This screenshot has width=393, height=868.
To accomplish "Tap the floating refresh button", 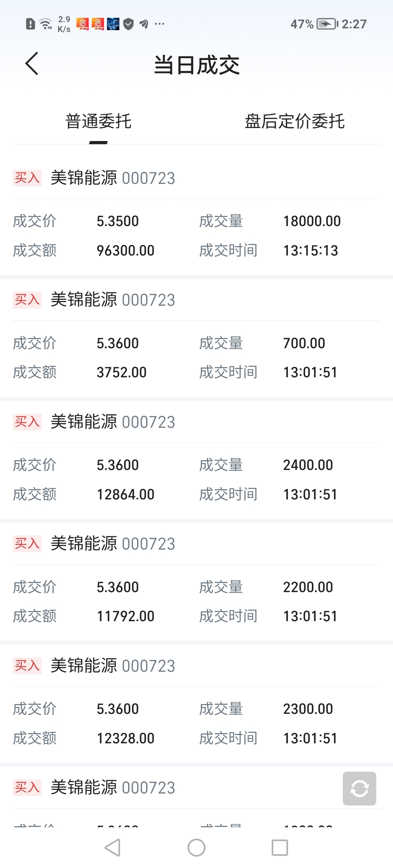I will [359, 788].
